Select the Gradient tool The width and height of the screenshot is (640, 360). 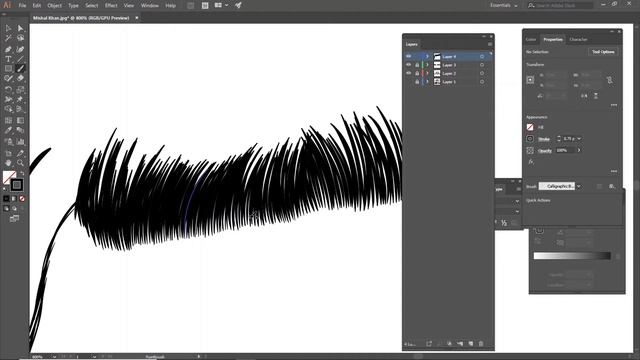pyautogui.click(x=20, y=120)
